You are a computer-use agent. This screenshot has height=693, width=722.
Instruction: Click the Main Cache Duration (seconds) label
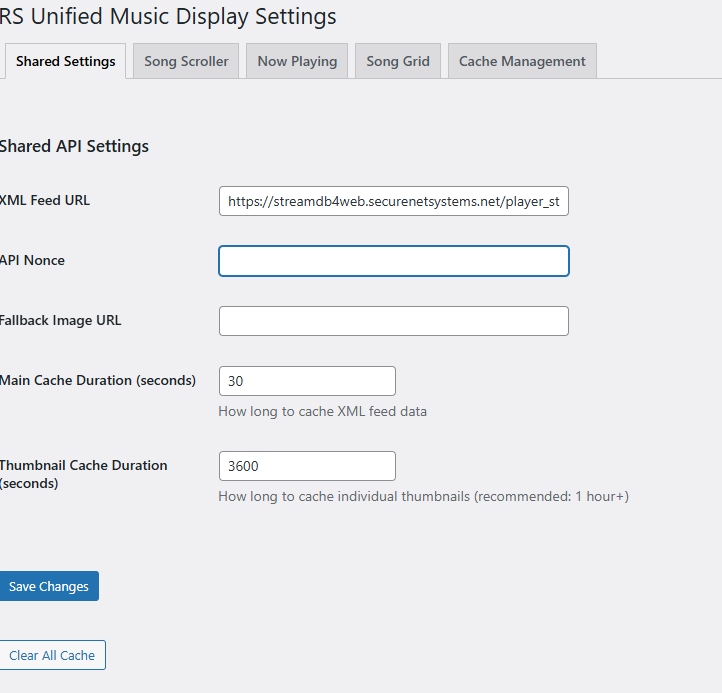(x=98, y=380)
